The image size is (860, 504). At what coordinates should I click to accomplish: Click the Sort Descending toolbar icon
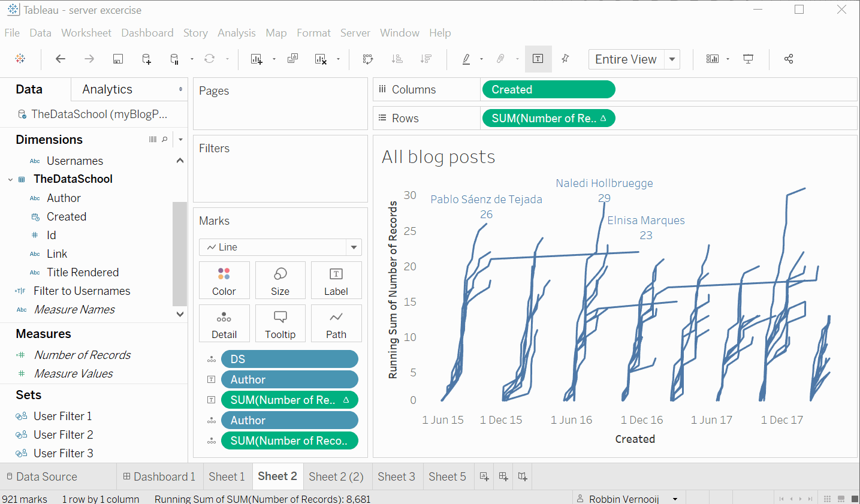tap(426, 59)
